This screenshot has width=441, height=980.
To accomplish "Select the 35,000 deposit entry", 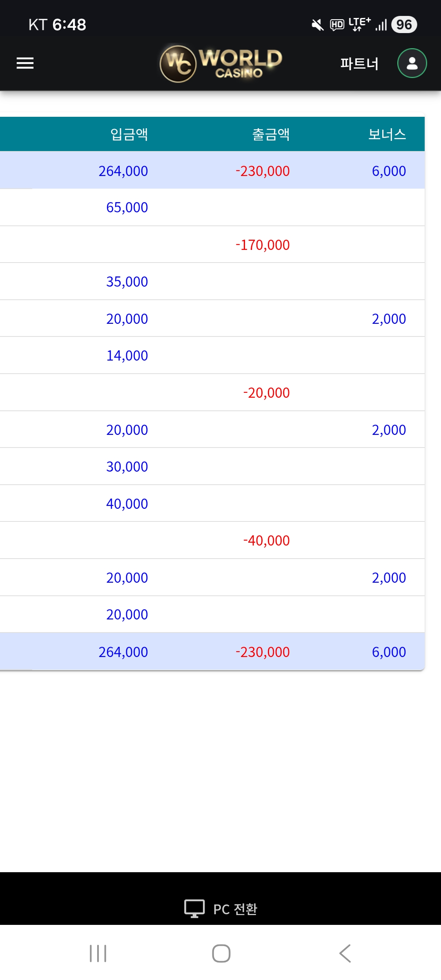I will click(127, 282).
